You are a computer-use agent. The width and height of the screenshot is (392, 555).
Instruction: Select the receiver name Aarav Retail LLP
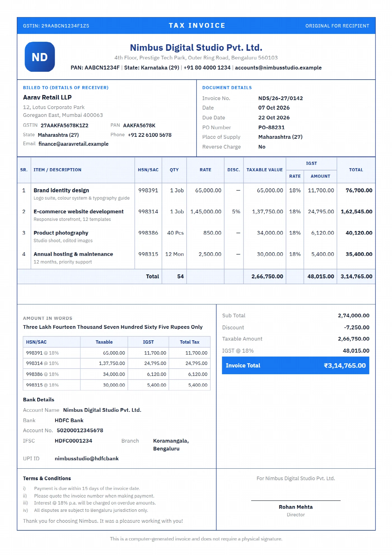[47, 97]
